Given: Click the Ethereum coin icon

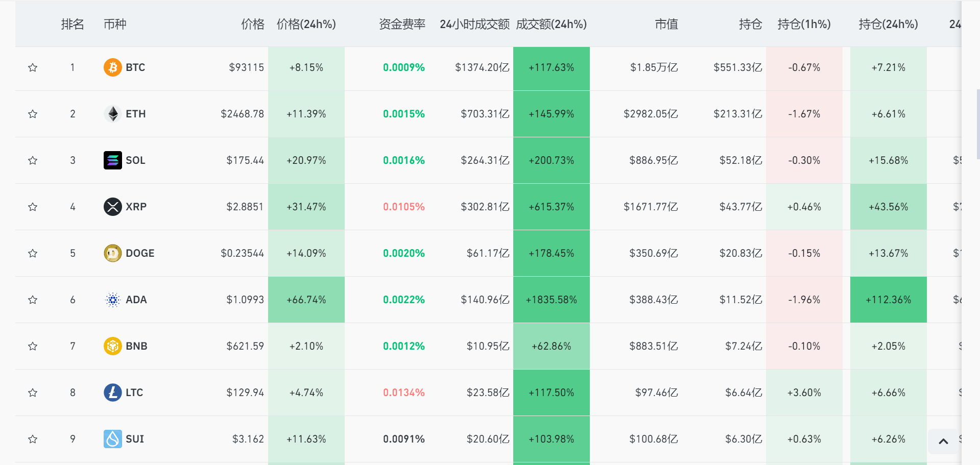Looking at the screenshot, I should point(112,114).
